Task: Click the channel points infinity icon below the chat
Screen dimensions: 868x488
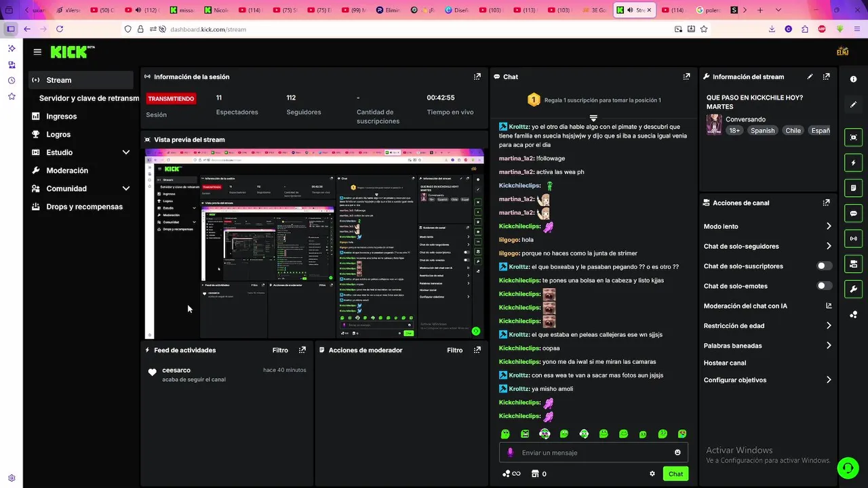Action: 511,474
